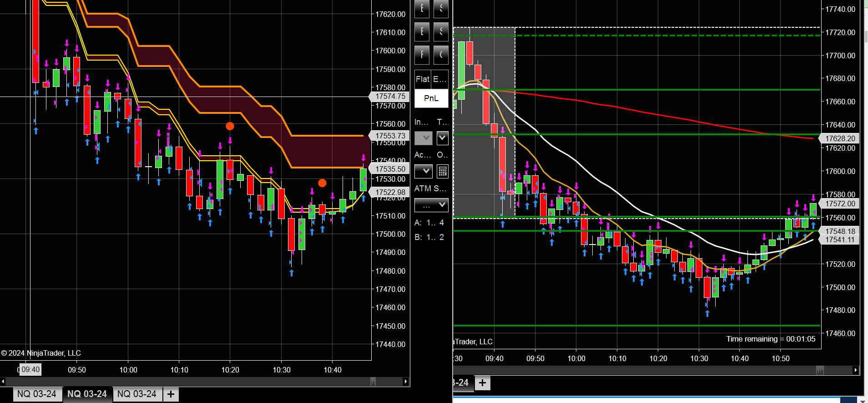Click the 09:40 crosshair time label
The image size is (868, 403).
coord(30,369)
